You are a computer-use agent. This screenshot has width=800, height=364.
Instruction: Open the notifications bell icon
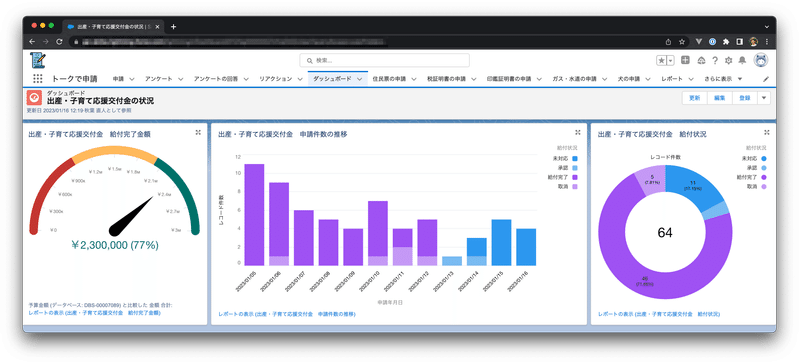point(742,60)
